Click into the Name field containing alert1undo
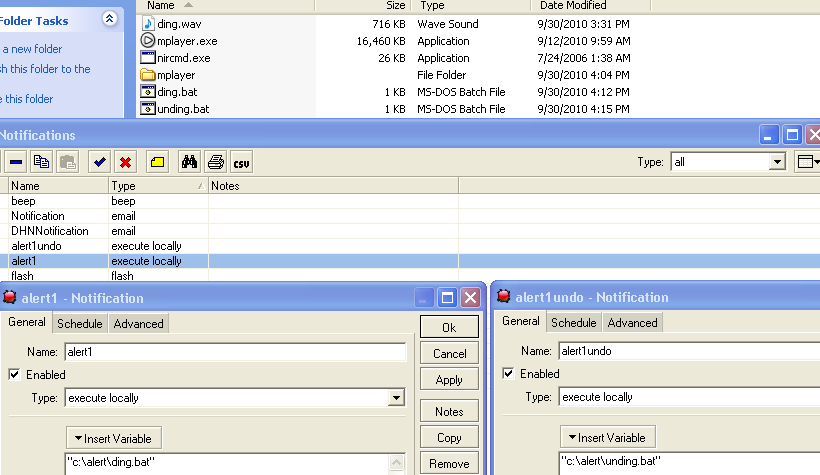 (x=689, y=351)
